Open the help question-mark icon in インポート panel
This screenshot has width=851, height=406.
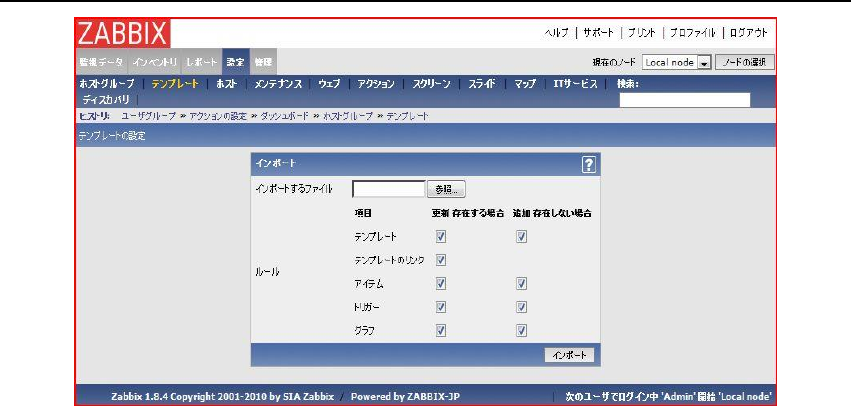point(588,165)
